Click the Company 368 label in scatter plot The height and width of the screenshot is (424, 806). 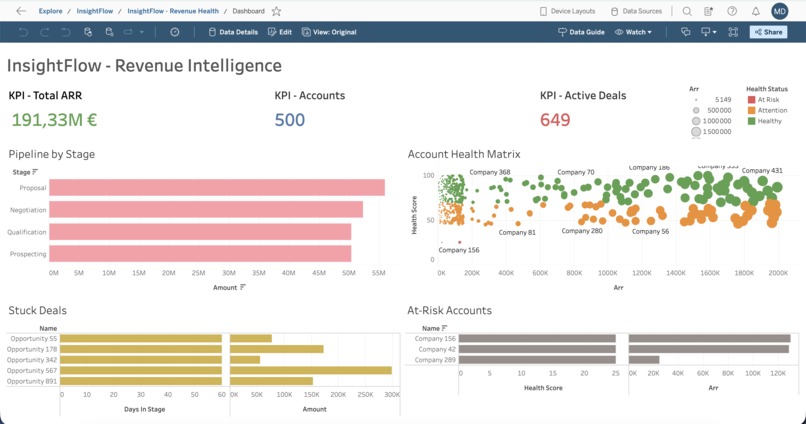pyautogui.click(x=490, y=172)
